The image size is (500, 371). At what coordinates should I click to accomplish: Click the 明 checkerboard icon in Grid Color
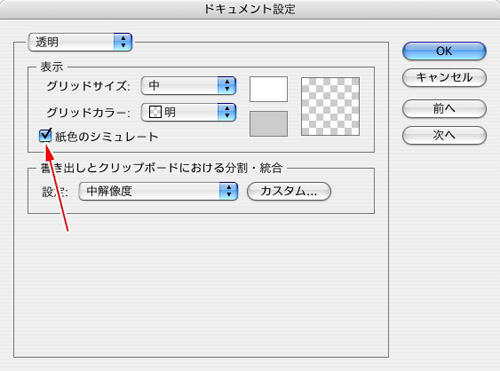[x=155, y=112]
